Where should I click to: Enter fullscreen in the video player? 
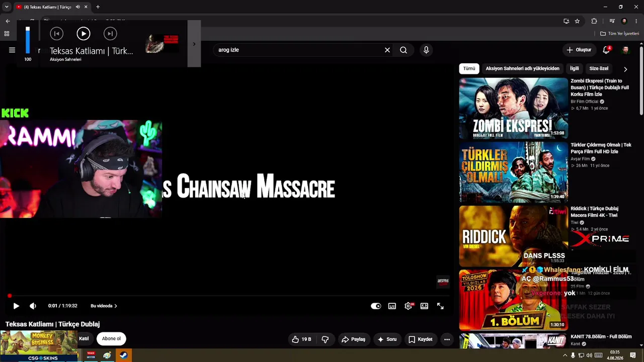pyautogui.click(x=440, y=306)
